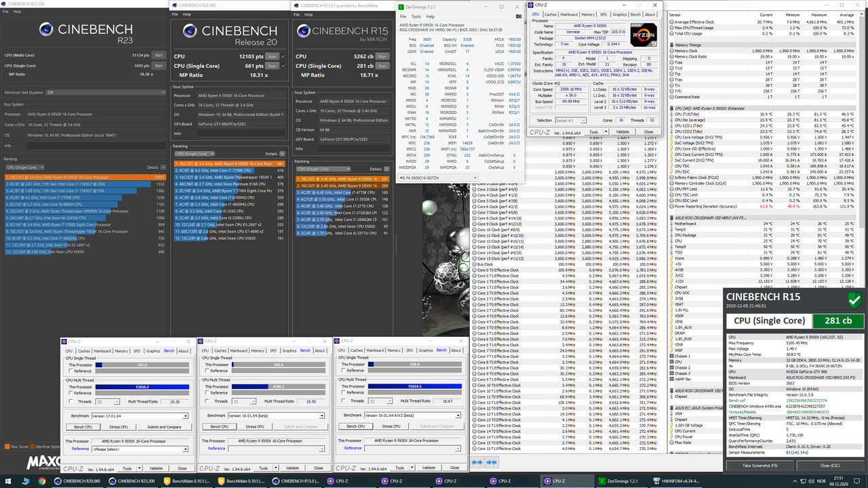868x488 pixels.
Task: Open Help menu in Cinebench R20
Action: point(185,14)
